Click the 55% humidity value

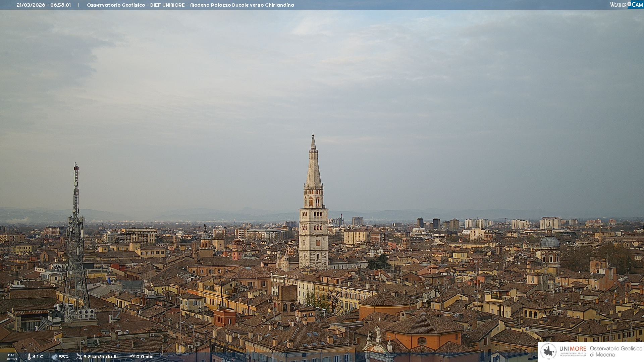point(64,357)
